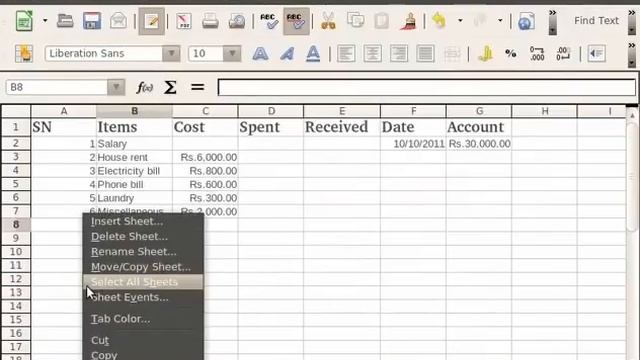Click the Decrease Indent icon
Viewport: 640px width, 360px height.
click(x=596, y=53)
